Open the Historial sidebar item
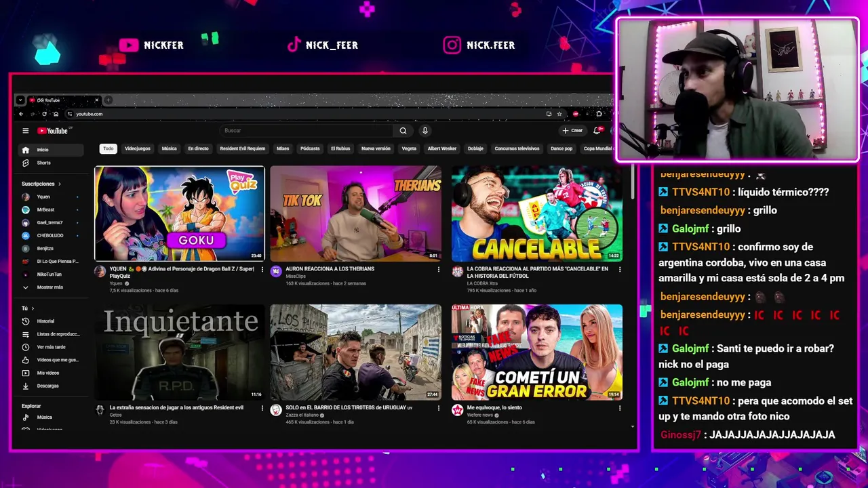The height and width of the screenshot is (488, 868). (51, 321)
